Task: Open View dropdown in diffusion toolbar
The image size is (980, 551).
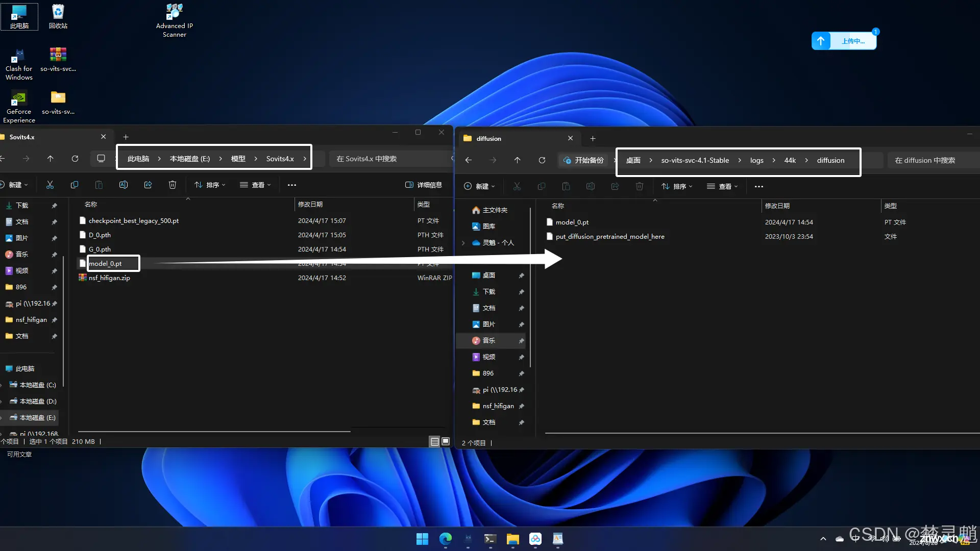Action: point(722,186)
